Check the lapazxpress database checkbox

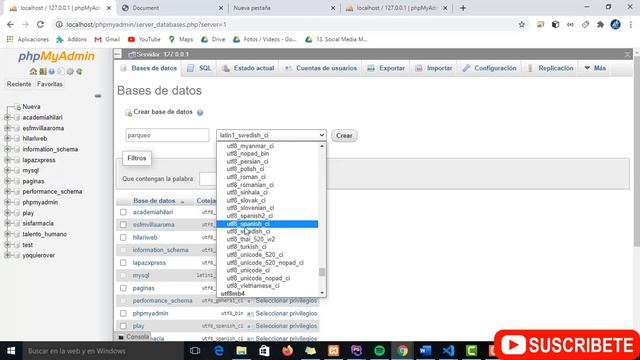click(x=123, y=263)
